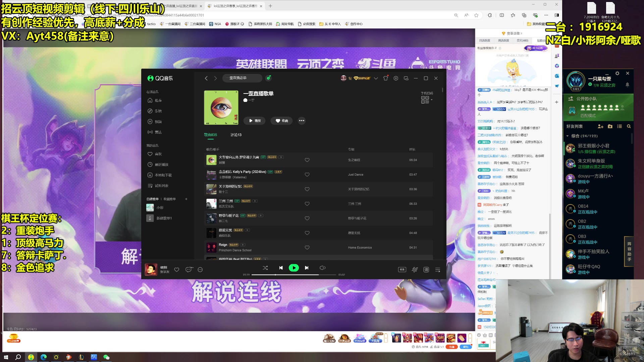
Task: Open the play queue list icon
Action: [x=438, y=269]
